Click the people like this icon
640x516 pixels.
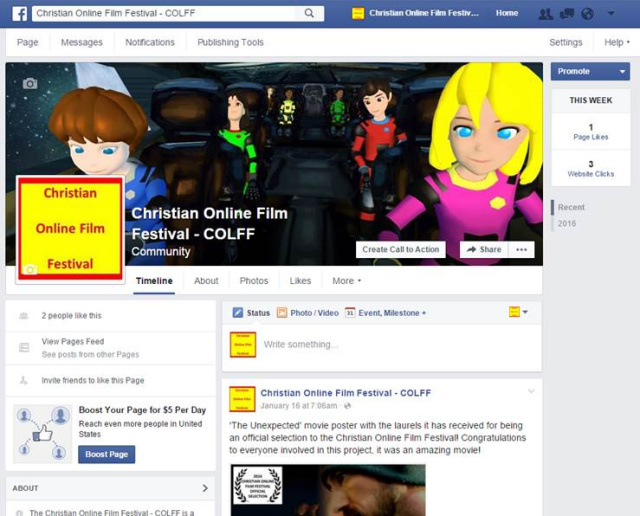coord(24,316)
